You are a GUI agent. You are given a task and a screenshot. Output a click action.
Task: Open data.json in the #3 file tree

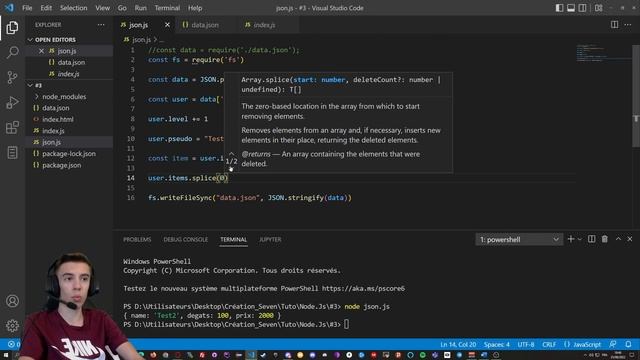[x=56, y=108]
